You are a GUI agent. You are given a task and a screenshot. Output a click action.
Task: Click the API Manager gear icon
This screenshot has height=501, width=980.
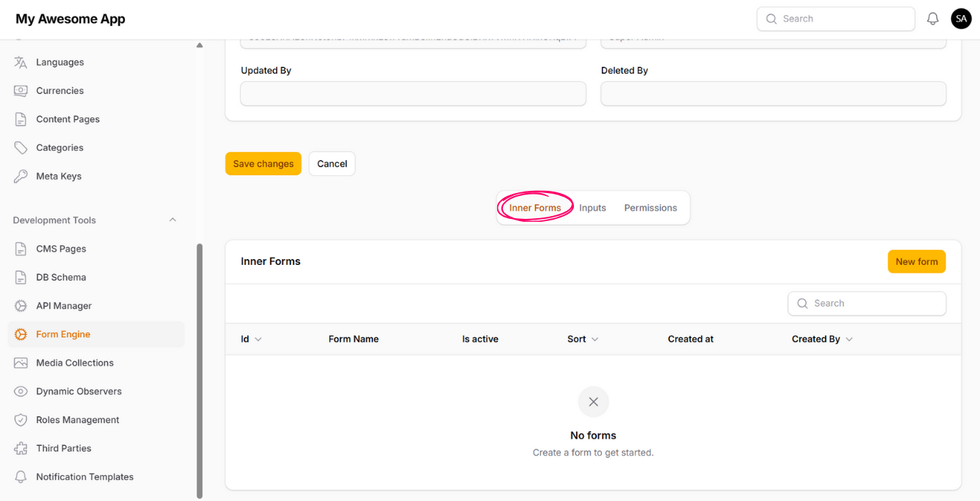coord(21,306)
